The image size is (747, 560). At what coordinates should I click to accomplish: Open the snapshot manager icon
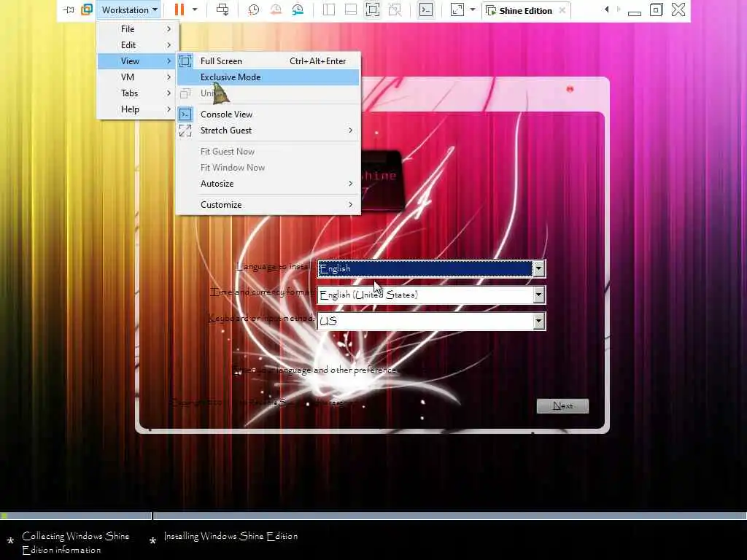tap(298, 9)
